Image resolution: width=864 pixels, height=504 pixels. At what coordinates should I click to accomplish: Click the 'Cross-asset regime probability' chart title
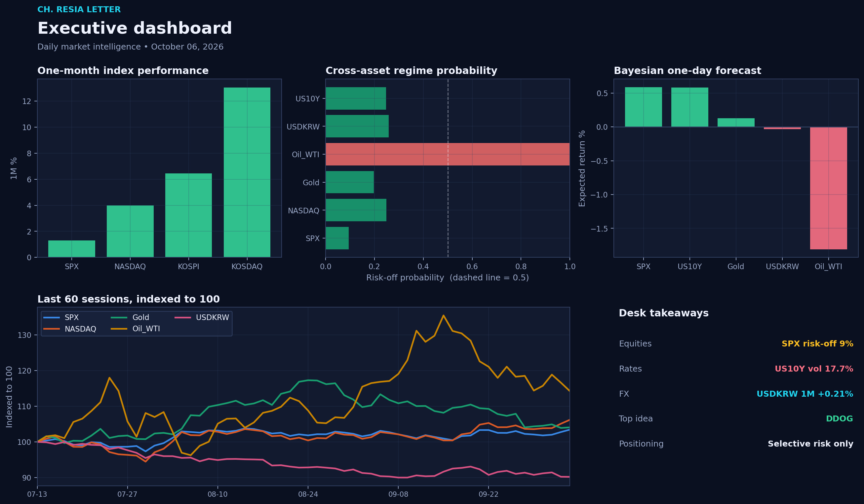click(x=412, y=71)
